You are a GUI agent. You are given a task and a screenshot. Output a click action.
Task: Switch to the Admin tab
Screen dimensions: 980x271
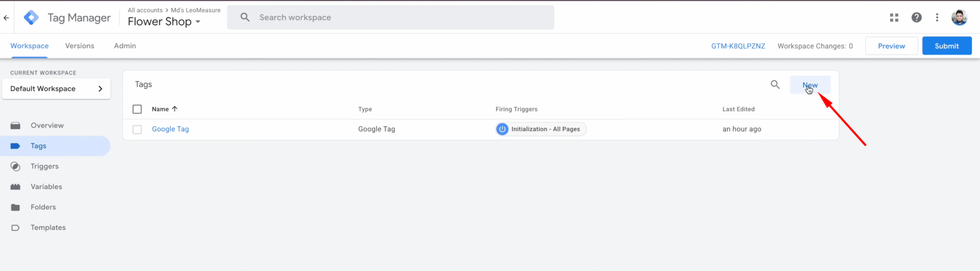125,46
